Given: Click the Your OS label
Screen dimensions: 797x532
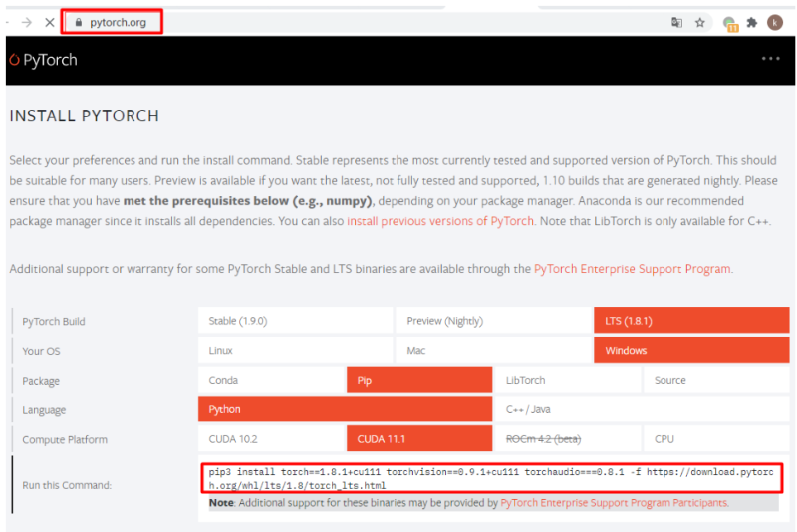Looking at the screenshot, I should point(41,351).
